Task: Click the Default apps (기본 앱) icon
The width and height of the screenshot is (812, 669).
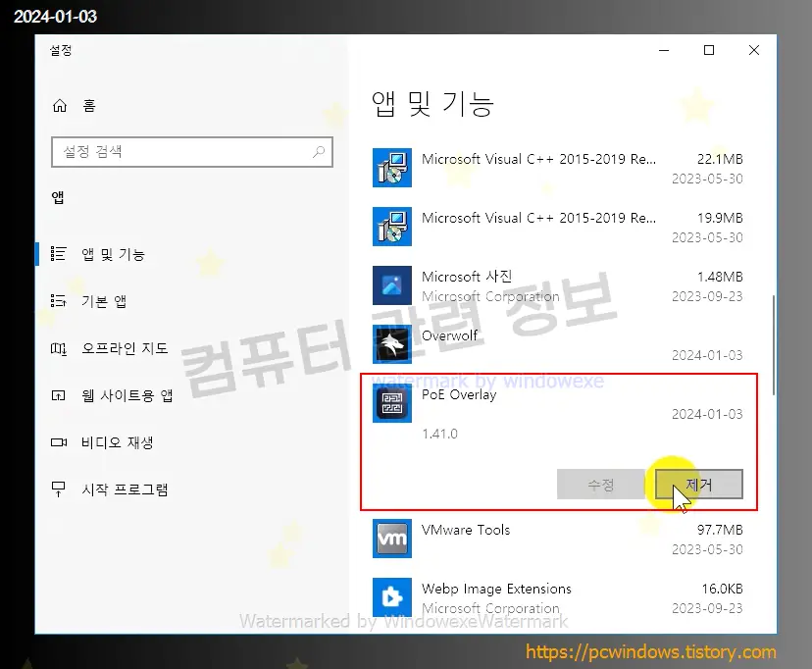Action: coord(58,301)
